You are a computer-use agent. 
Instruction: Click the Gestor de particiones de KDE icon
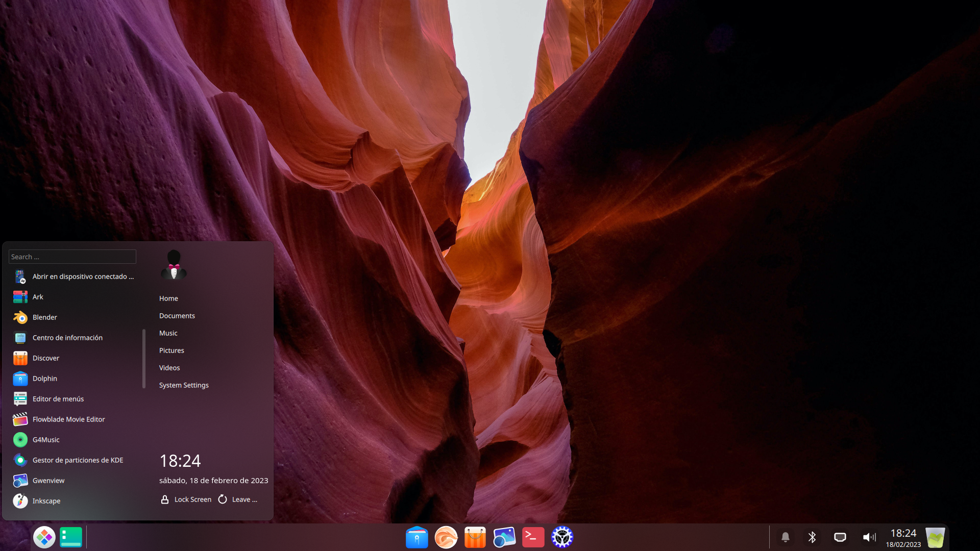tap(20, 460)
